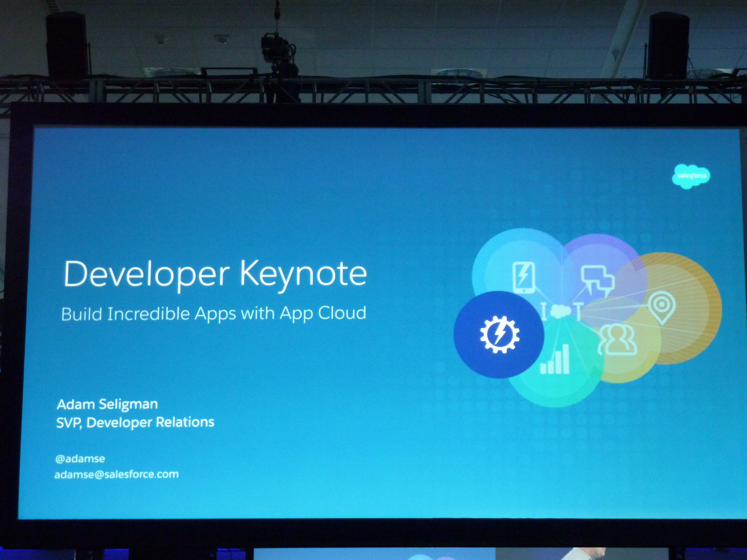Select the SVP, Developer Relations line
Viewport: 747px width, 560px height.
[135, 423]
